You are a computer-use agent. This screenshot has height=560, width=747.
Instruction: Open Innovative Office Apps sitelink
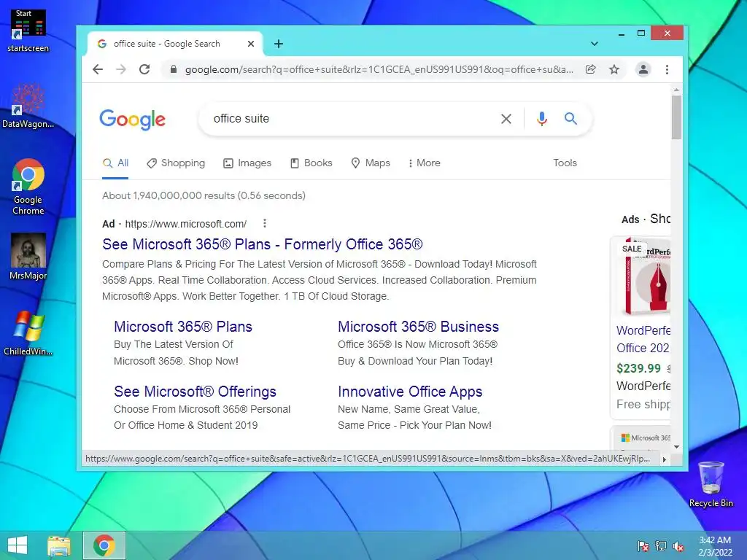[x=410, y=392]
